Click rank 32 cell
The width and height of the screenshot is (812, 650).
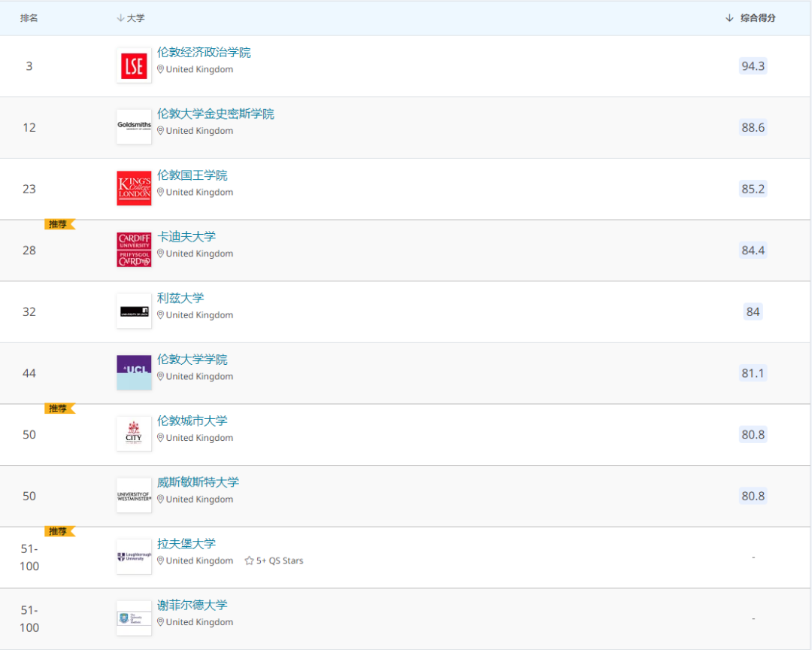[29, 311]
